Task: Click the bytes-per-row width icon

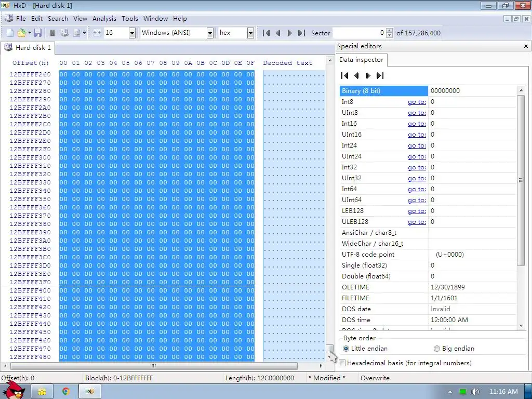Action: (97, 33)
